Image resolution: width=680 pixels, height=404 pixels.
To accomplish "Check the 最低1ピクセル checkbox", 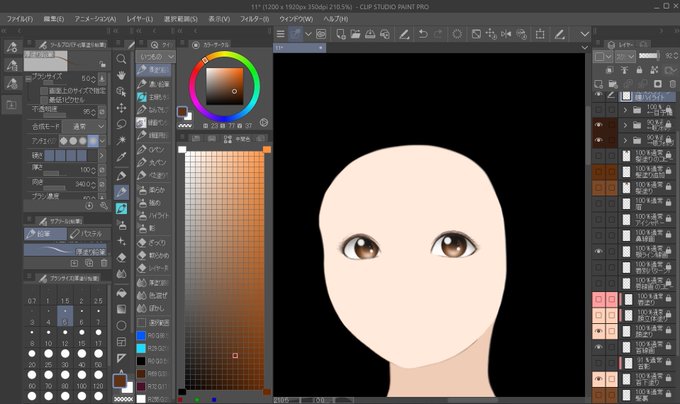I will point(44,100).
